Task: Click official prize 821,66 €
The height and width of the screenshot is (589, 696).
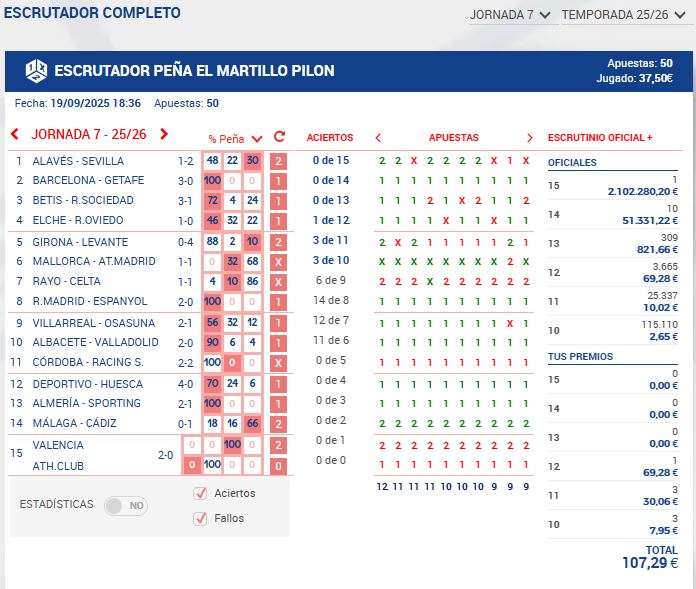Action: pyautogui.click(x=657, y=249)
